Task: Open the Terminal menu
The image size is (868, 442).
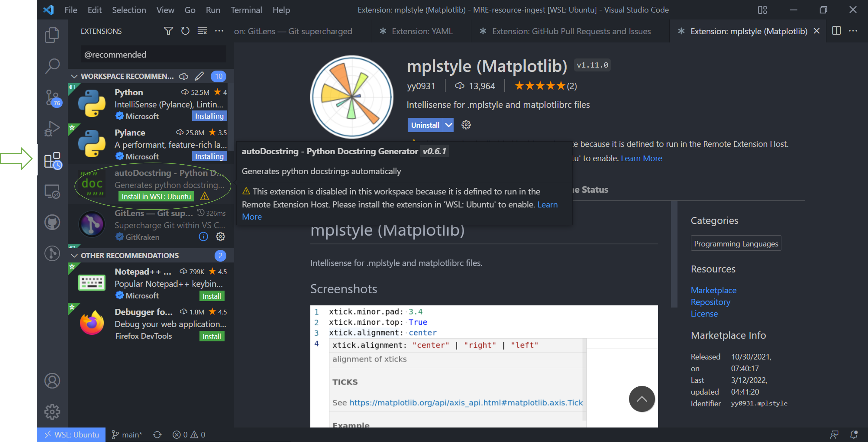Action: 246,10
